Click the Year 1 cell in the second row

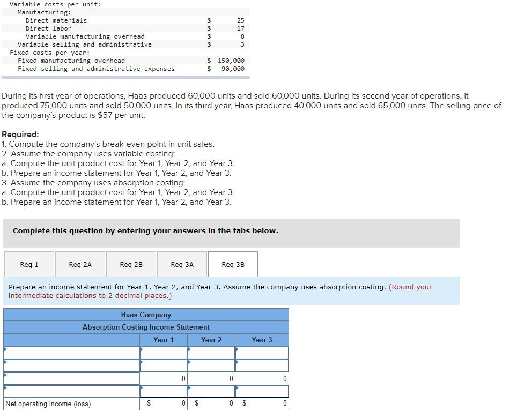[x=164, y=365]
